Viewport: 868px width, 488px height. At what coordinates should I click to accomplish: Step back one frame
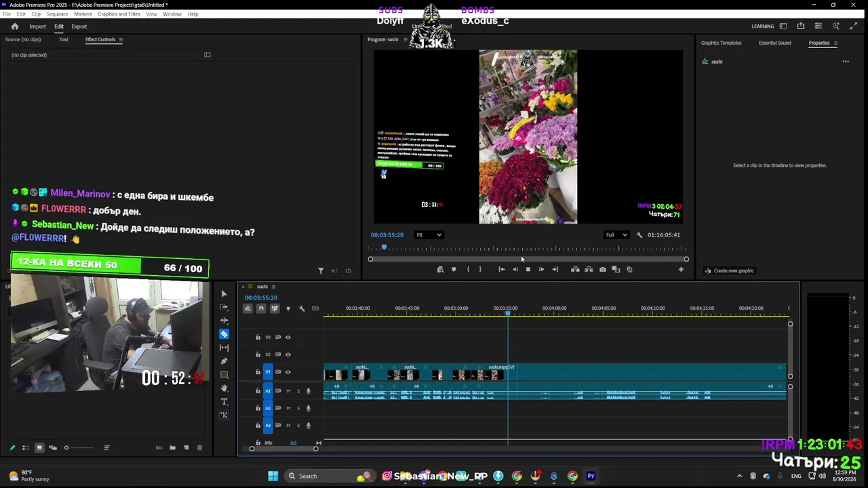click(515, 270)
